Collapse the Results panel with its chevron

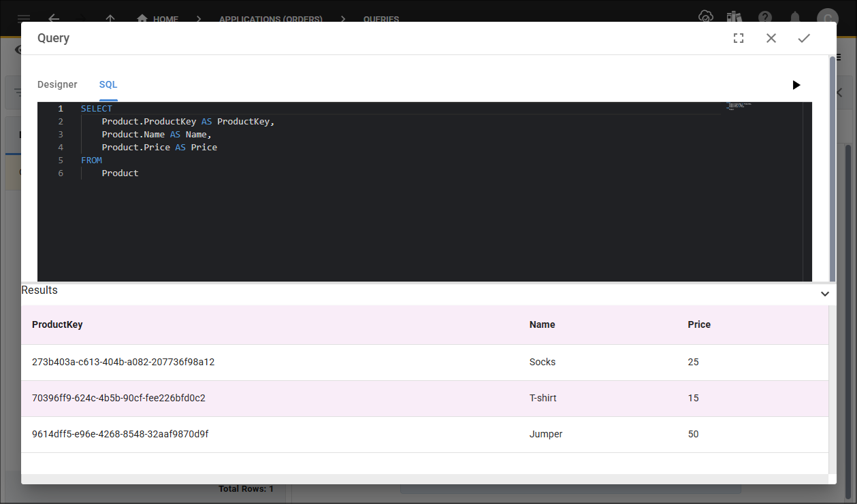click(x=824, y=294)
